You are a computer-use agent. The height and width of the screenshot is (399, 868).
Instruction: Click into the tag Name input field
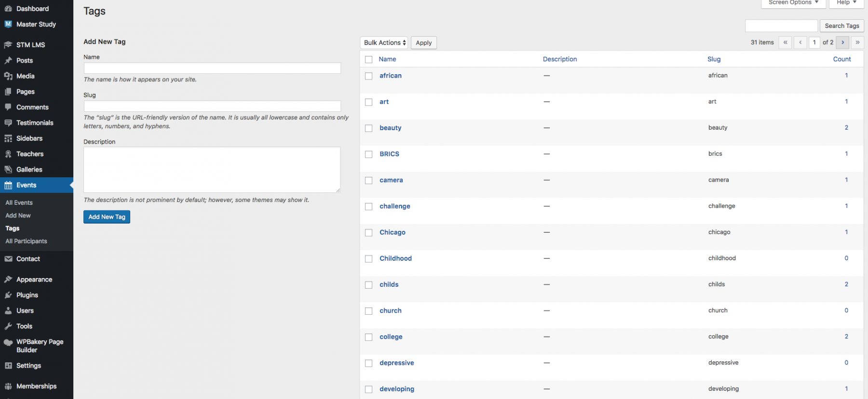click(212, 68)
